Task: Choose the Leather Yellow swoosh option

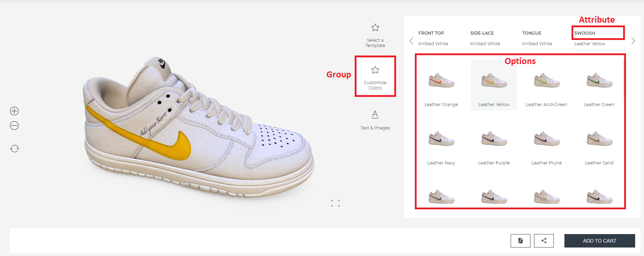Action: click(494, 85)
